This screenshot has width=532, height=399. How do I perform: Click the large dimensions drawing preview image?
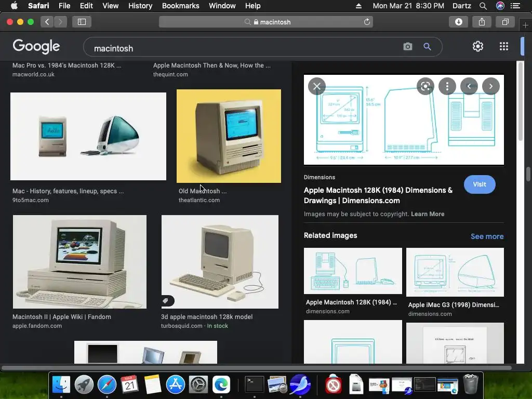404,120
